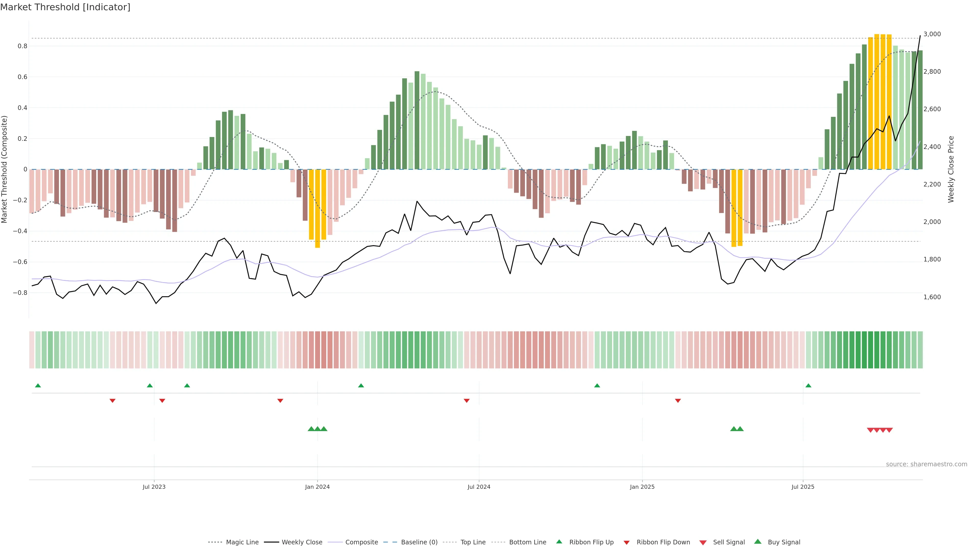The image size is (980, 551).
Task: Click the Jan 2025 x-axis label
Action: [642, 487]
